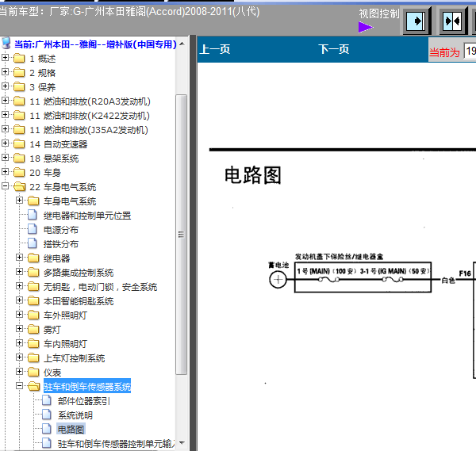This screenshot has height=451, width=476.
Task: Select 无钥匙，电动门锁，安全系统 folder
Action: (x=100, y=287)
